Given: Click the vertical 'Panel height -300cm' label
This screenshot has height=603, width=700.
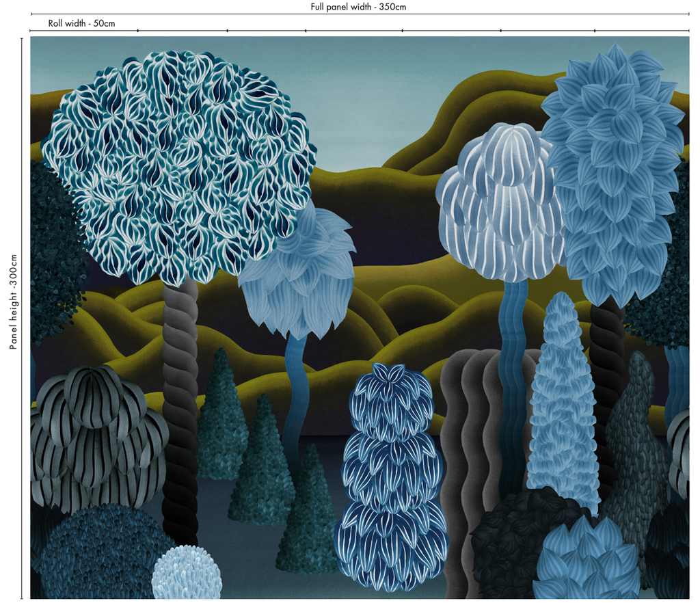Looking at the screenshot, I should pos(13,301).
